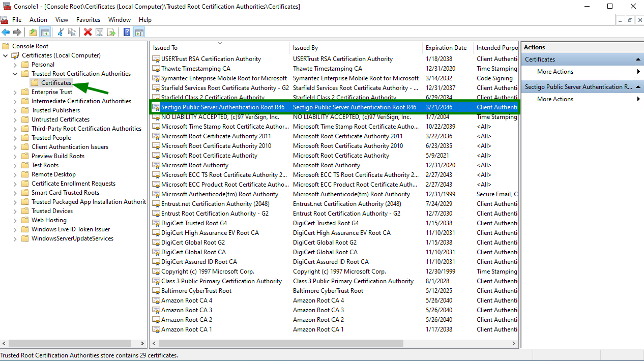Collapse Trusted Root Certification Authorities node
Viewport: 644px width, 361px height.
pos(15,74)
